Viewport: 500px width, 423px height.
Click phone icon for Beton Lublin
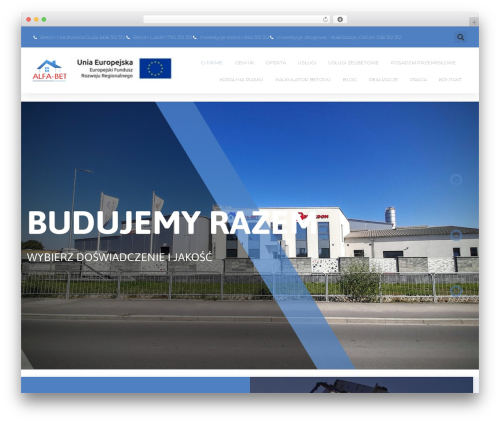click(x=128, y=37)
